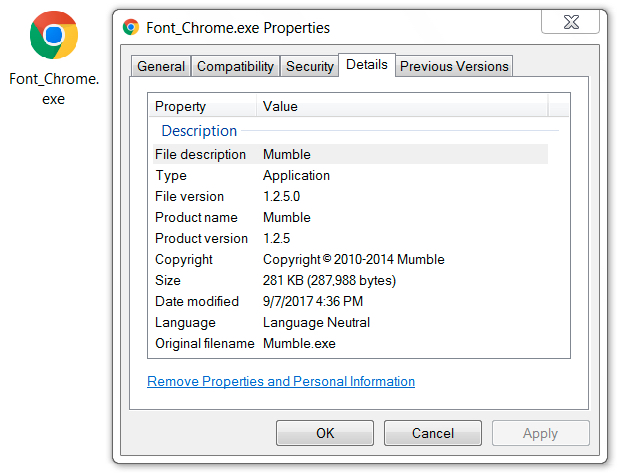This screenshot has height=475, width=618.
Task: Click the Application type value
Action: (296, 175)
